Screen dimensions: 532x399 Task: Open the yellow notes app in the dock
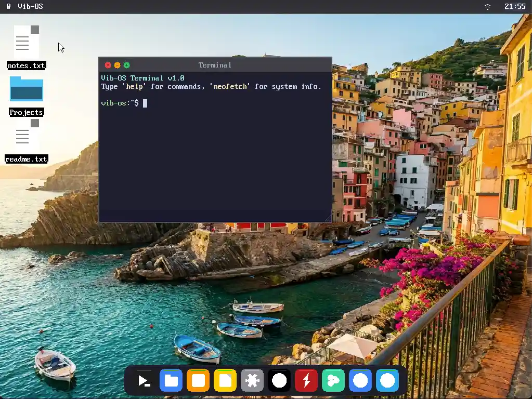[x=225, y=380]
